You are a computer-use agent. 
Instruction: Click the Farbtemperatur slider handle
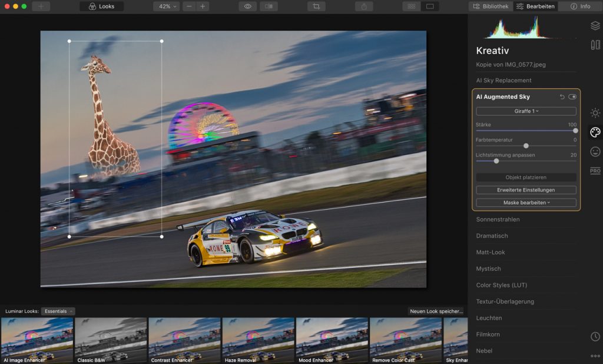coord(526,145)
